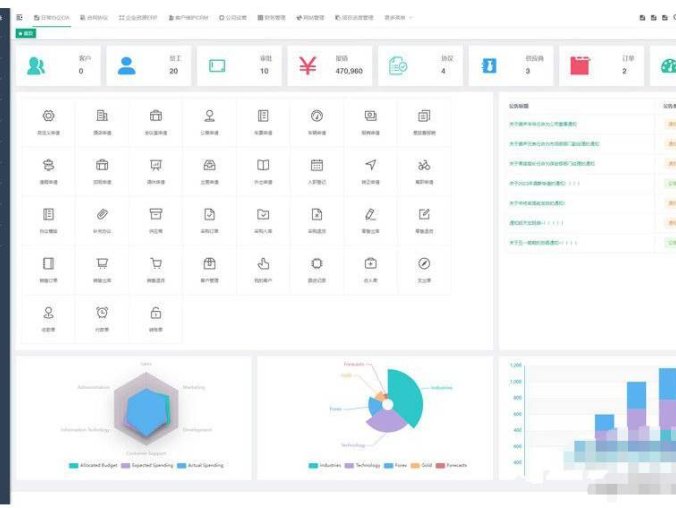676x508 pixels.
Task: Switch to the 首页 green tab
Action: [x=27, y=33]
